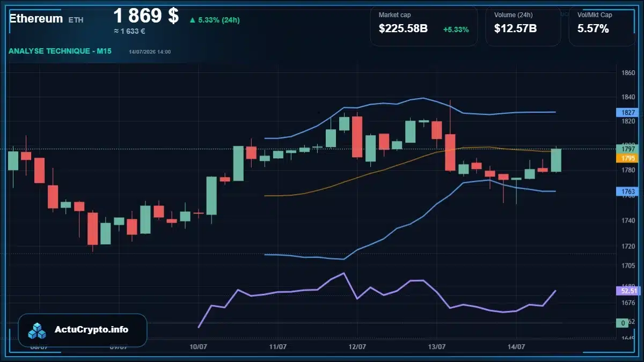Open the Market cap $225.58B card
This screenshot has height=362, width=644.
[423, 26]
